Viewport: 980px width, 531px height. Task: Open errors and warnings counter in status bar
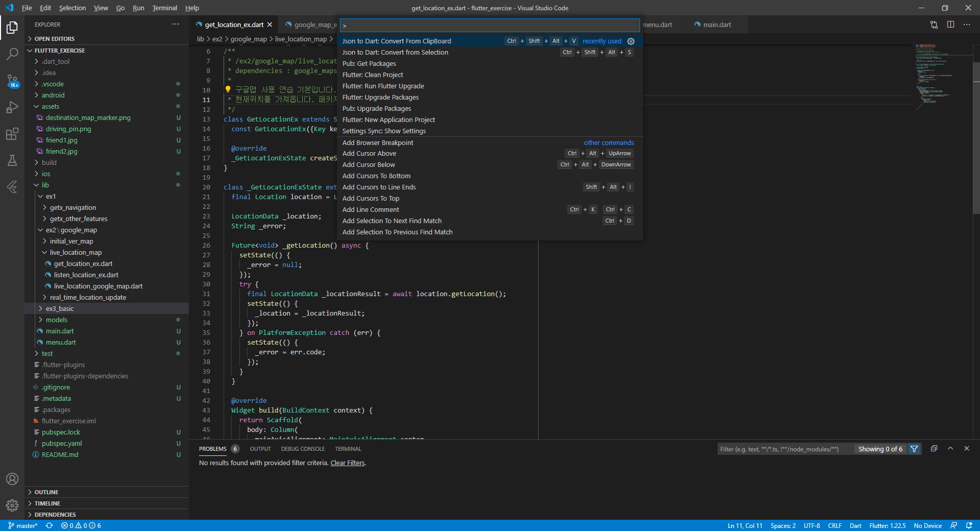(81, 525)
